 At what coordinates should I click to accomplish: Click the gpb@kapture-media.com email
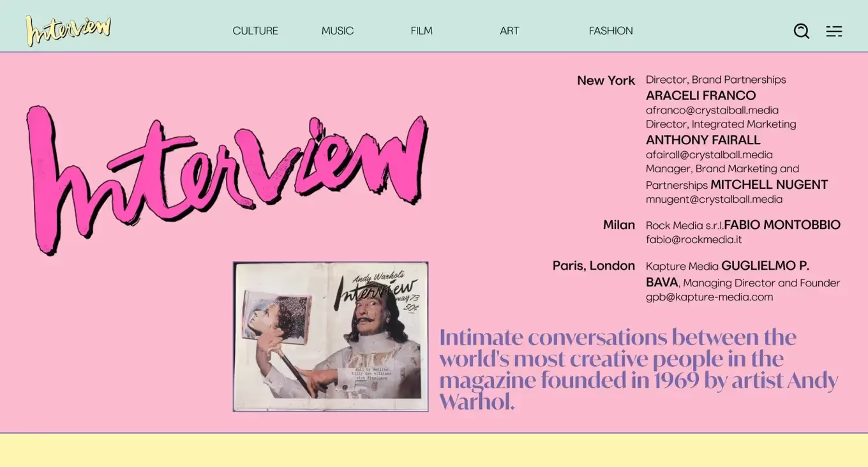click(709, 297)
